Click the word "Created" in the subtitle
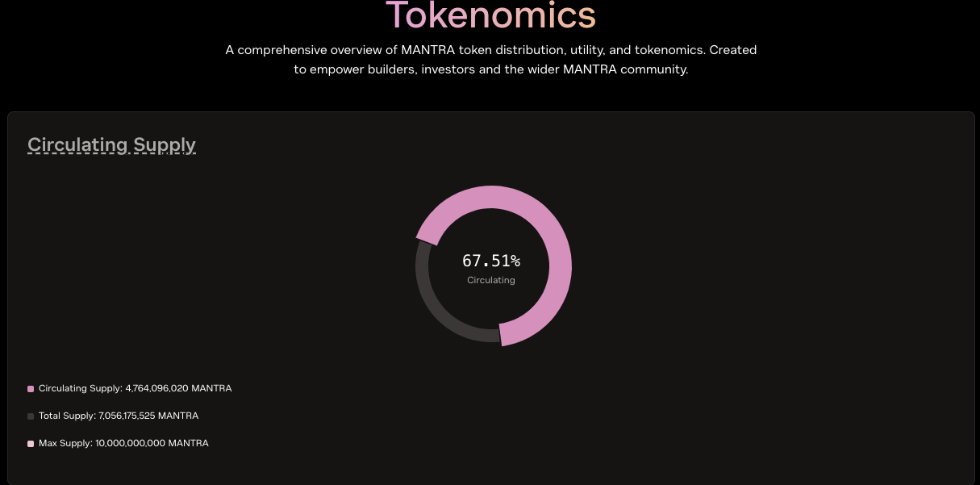 (x=732, y=50)
